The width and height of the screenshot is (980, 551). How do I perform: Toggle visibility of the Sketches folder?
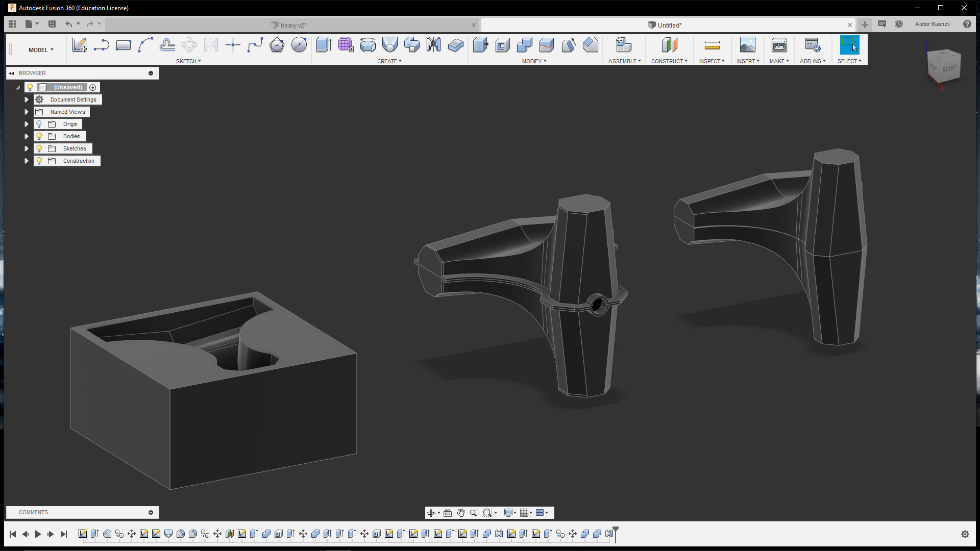(39, 148)
